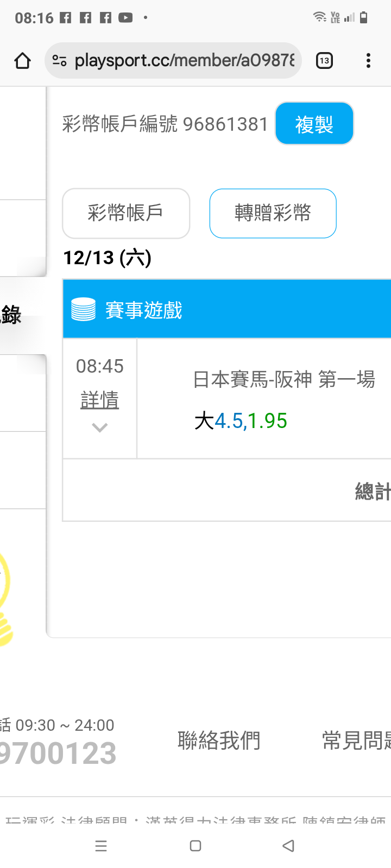
Task: Open the site info icon in address bar
Action: point(60,61)
